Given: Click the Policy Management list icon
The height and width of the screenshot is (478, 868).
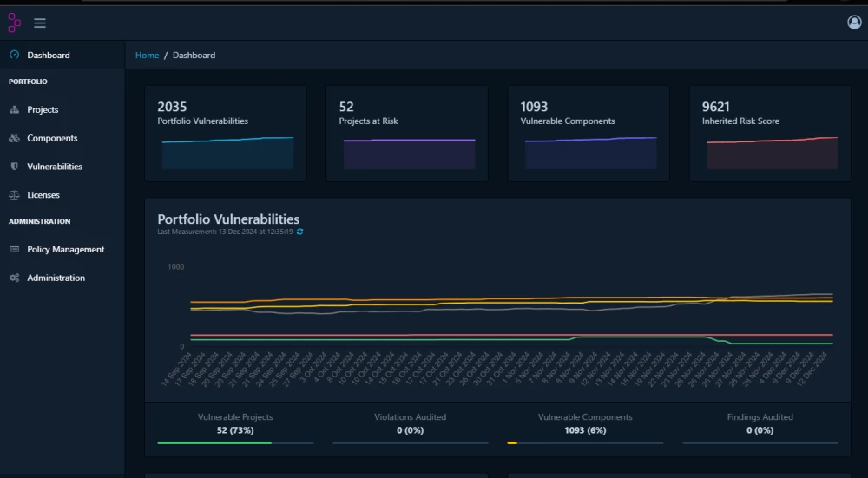Looking at the screenshot, I should [14, 250].
